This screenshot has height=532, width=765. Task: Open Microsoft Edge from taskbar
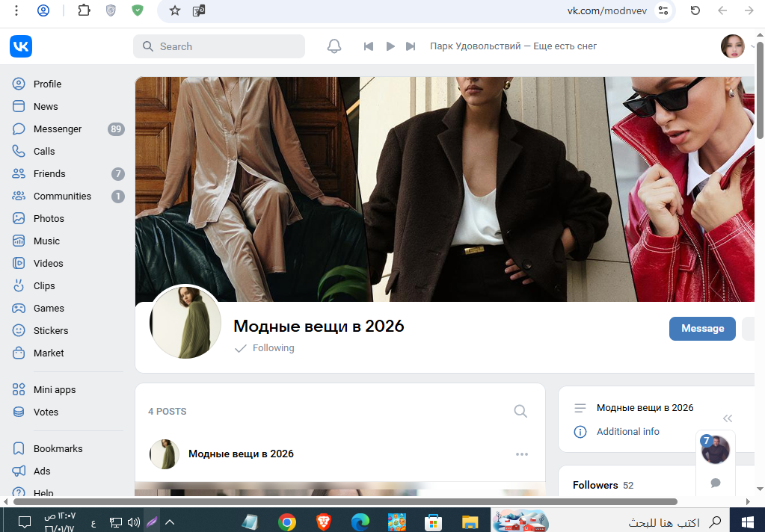click(360, 522)
